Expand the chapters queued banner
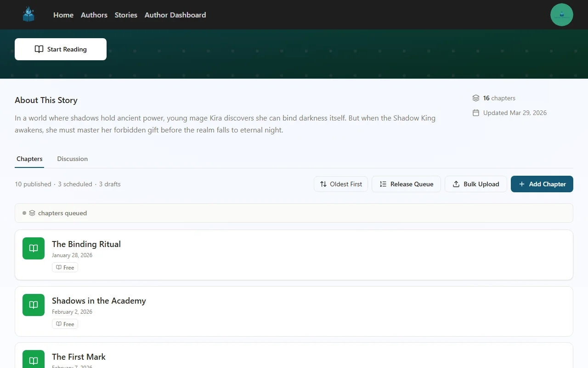The image size is (588, 368). click(294, 213)
